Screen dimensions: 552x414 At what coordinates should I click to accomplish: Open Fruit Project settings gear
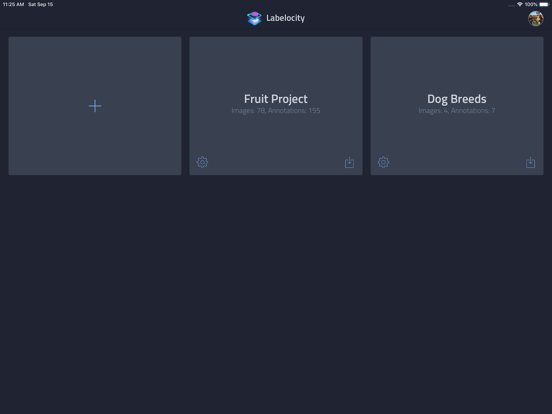point(202,162)
